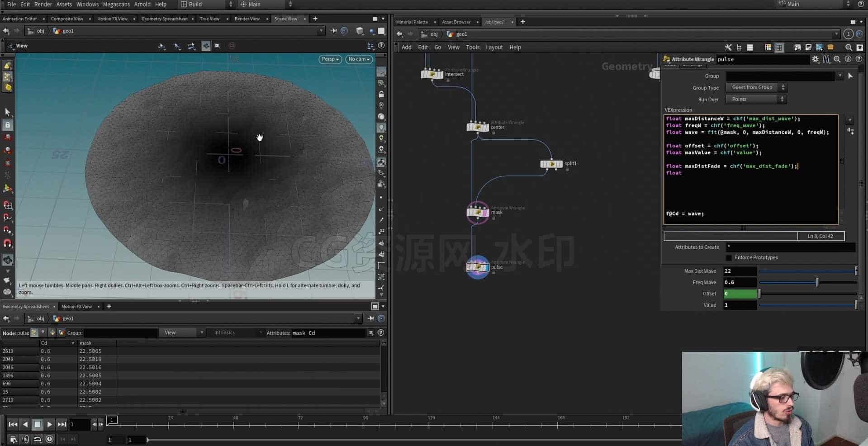The width and height of the screenshot is (868, 446).
Task: Play the timeline in reverse
Action: (25, 424)
